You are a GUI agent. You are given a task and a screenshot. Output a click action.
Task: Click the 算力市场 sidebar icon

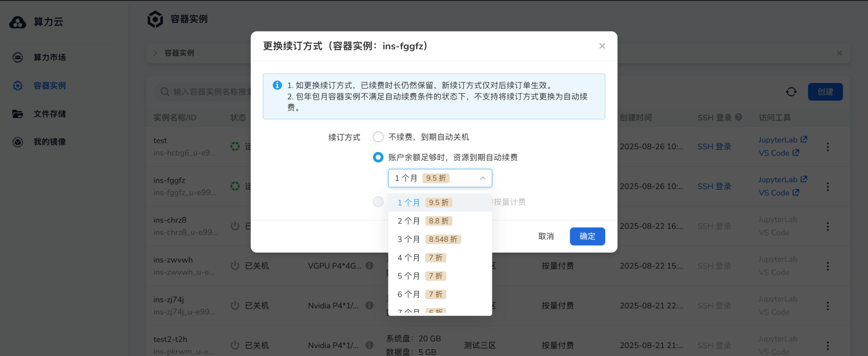tap(18, 57)
